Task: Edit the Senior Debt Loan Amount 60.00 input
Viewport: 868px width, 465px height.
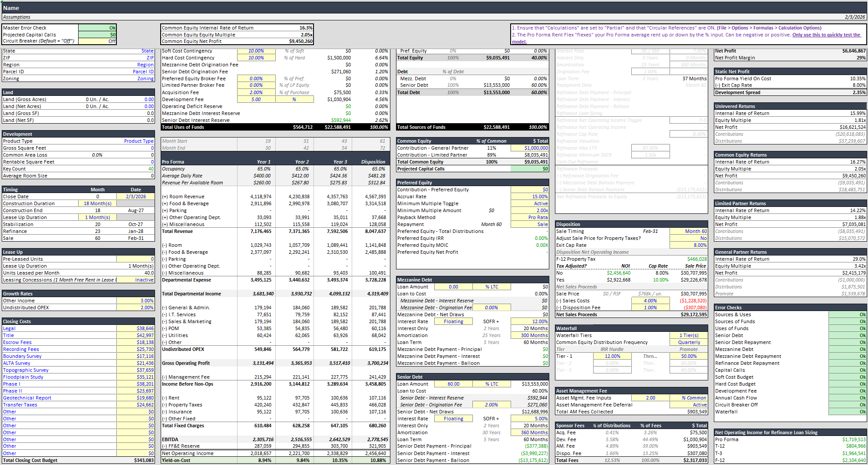Action: [453, 384]
